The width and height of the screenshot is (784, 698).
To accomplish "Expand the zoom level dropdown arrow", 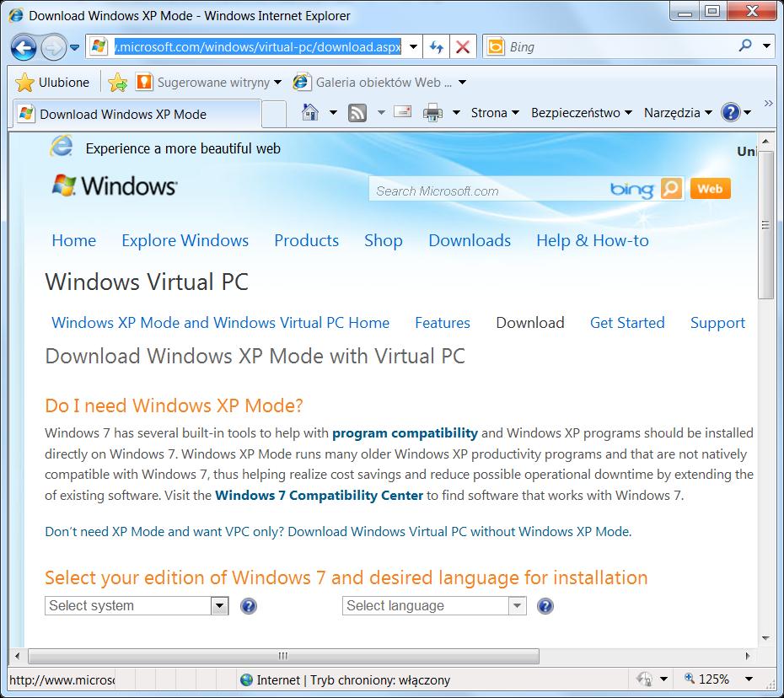I will coord(749,679).
